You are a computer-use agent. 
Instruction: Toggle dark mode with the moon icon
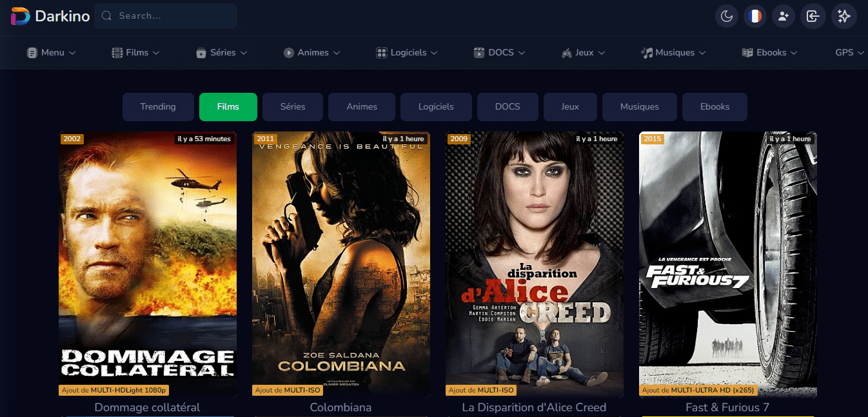(x=726, y=16)
